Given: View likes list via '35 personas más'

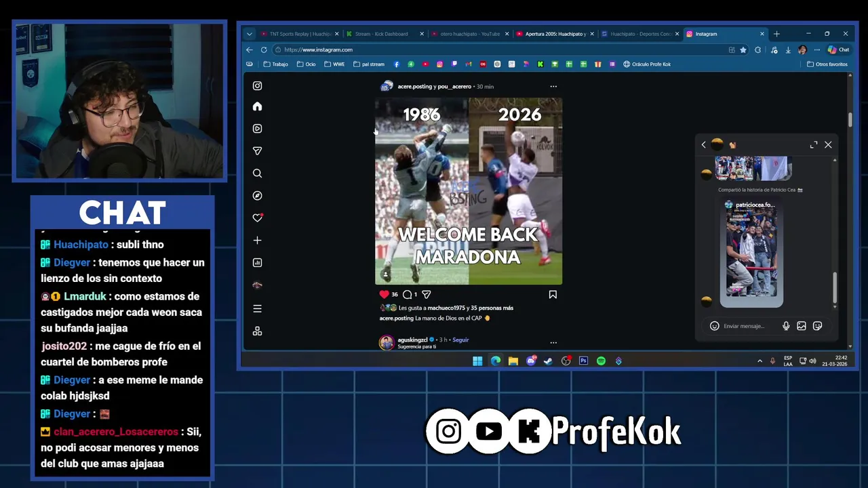Looking at the screenshot, I should pyautogui.click(x=492, y=308).
